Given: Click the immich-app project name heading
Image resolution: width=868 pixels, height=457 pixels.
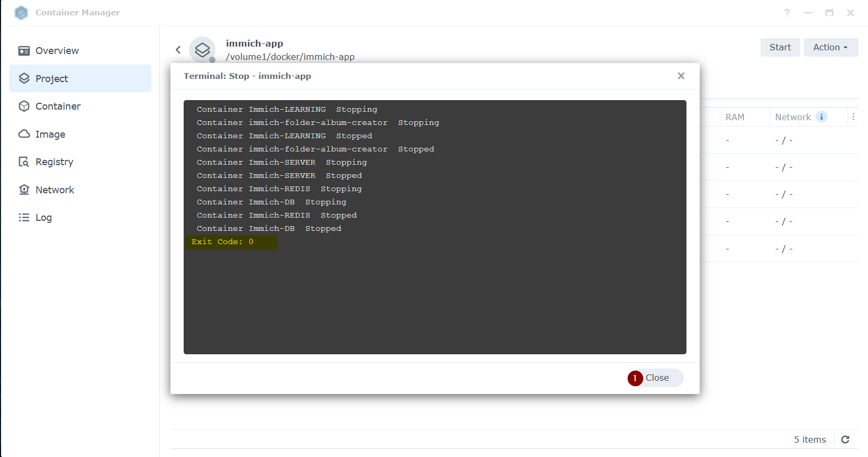Looking at the screenshot, I should (254, 43).
